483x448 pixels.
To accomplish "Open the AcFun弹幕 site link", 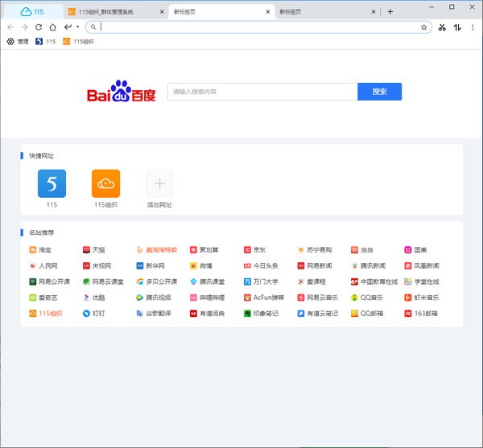I will tap(264, 298).
